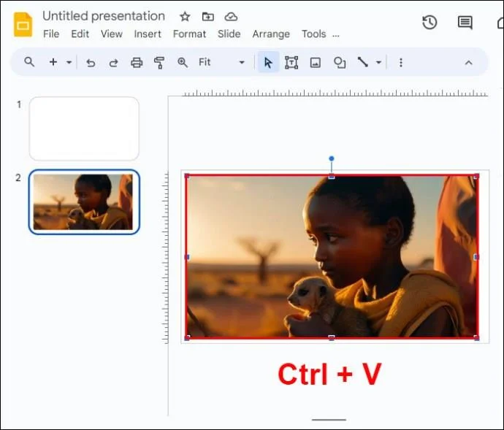Viewport: 504px width, 430px height.
Task: Select the Line tool
Action: 363,62
